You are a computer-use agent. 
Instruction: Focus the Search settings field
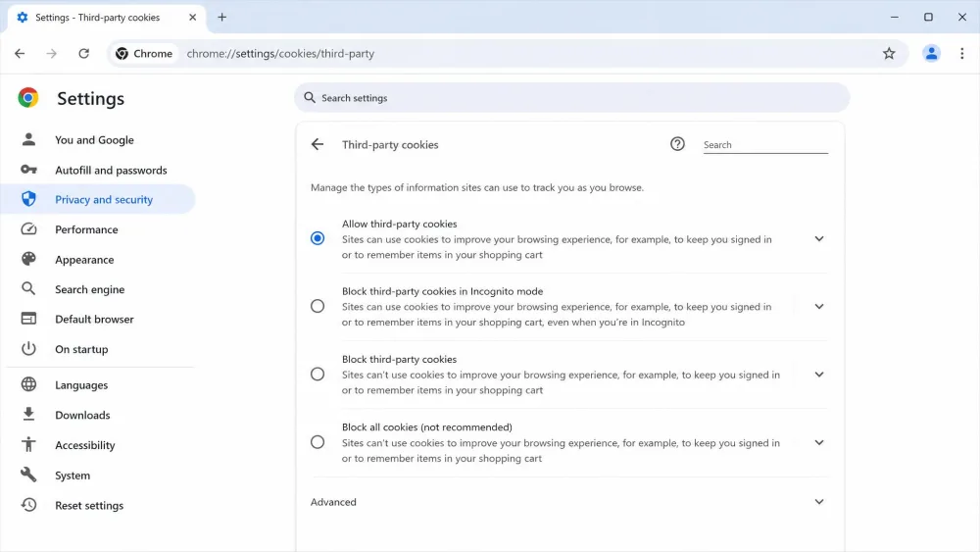pos(572,97)
